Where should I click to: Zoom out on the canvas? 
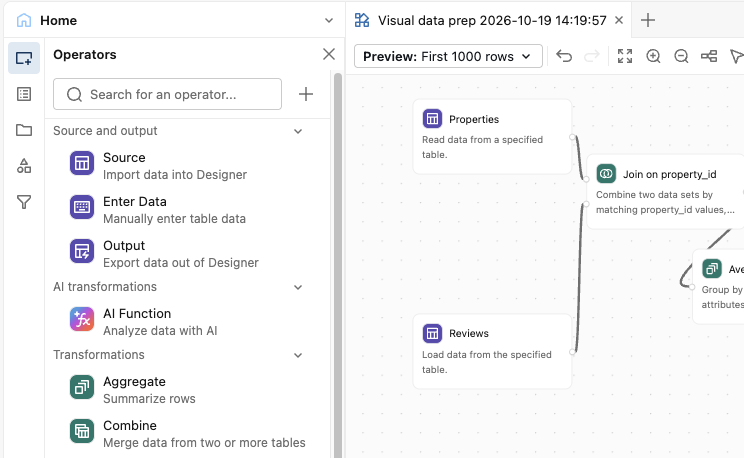tap(681, 56)
